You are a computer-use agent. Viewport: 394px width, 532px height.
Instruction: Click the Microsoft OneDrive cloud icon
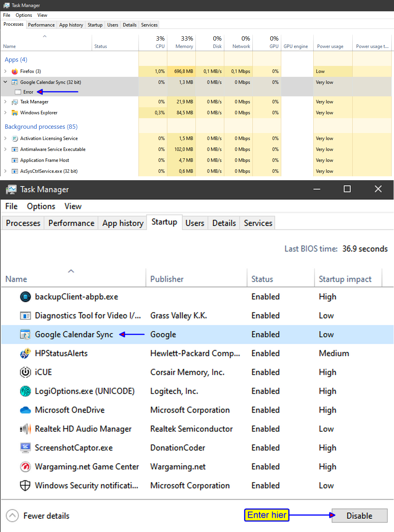pos(25,410)
